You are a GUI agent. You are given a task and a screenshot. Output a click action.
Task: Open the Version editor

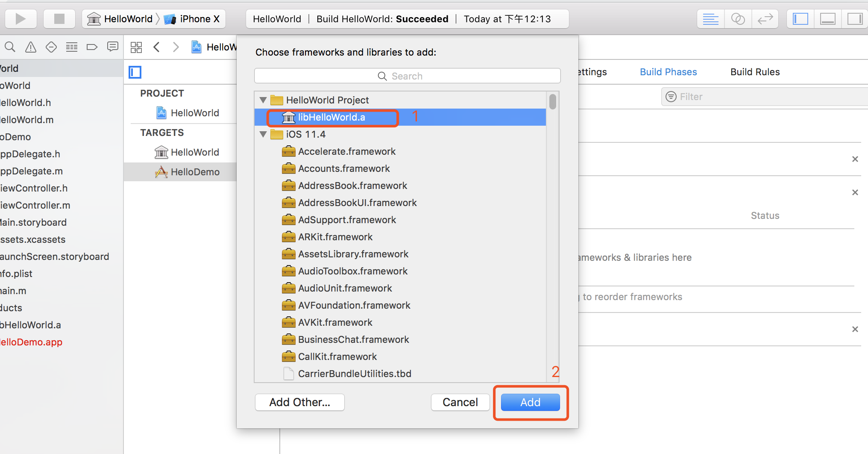[765, 19]
